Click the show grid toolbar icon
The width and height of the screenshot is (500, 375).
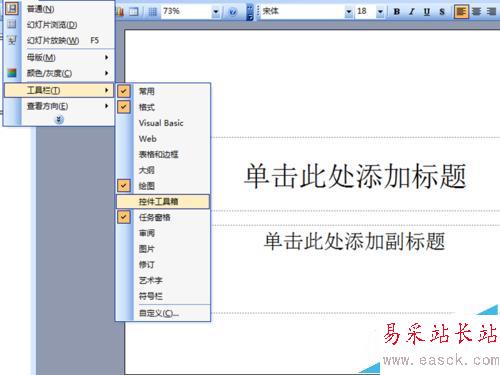pos(153,12)
